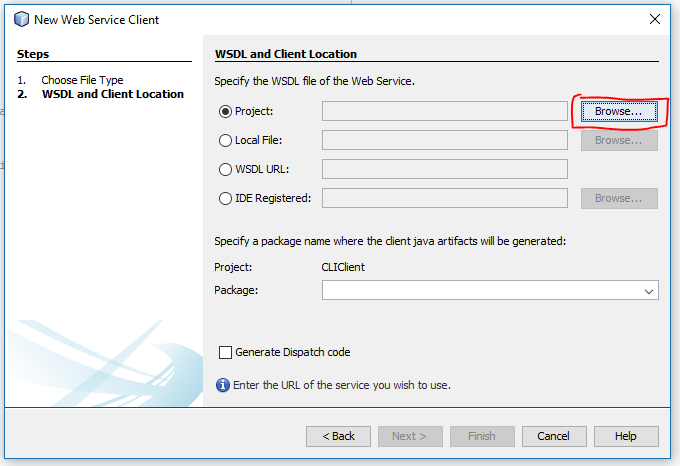Select the Project radio button
Viewport: 680px width, 466px height.
tap(225, 112)
